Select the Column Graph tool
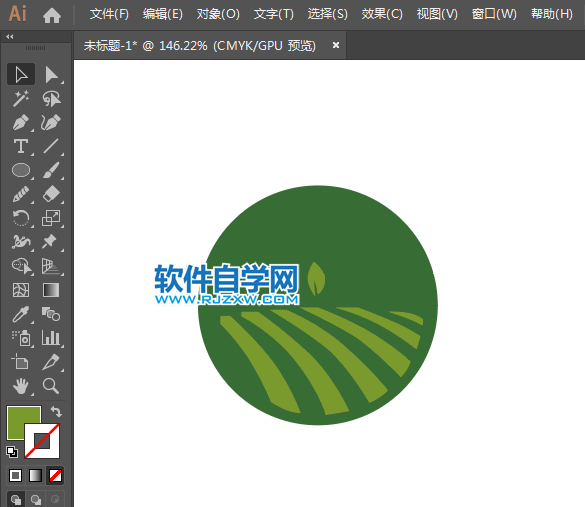Screen dimensions: 585x507 [51, 338]
